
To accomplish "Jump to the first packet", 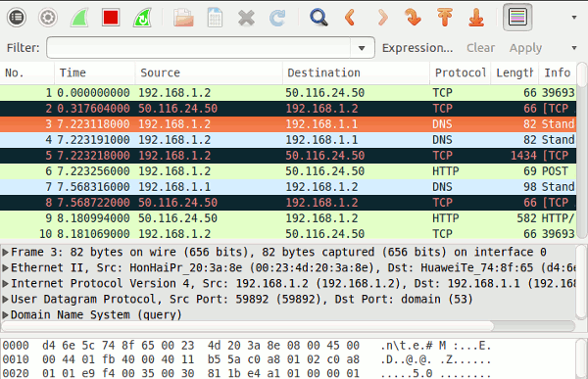I will (445, 18).
